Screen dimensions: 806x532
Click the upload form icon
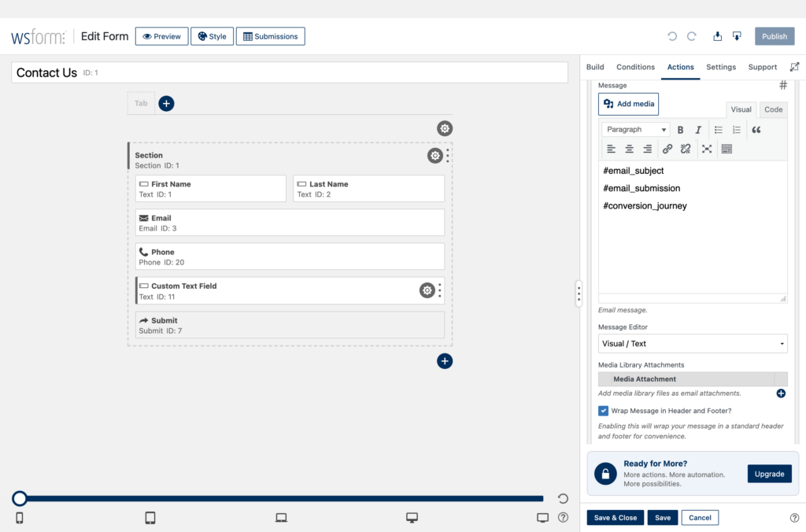click(718, 36)
